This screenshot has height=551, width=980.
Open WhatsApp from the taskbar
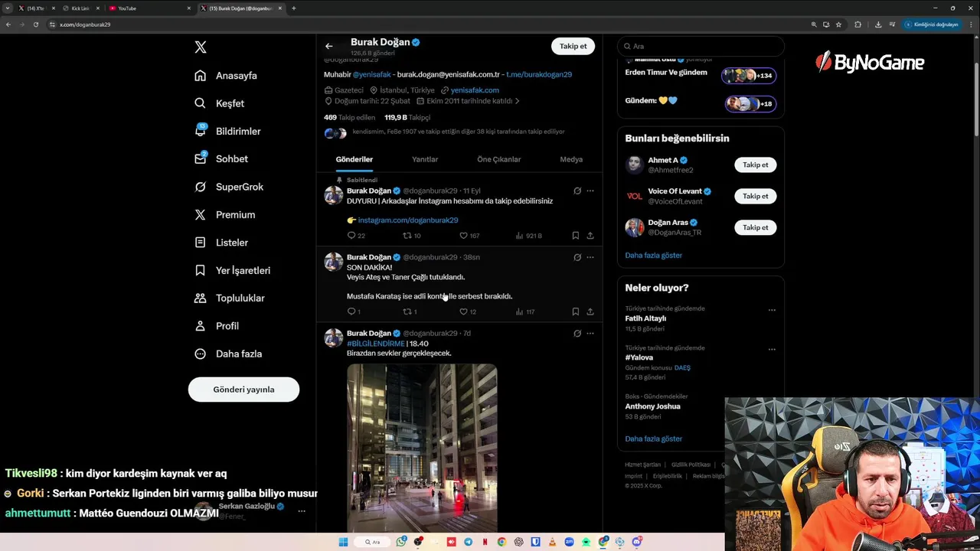(x=401, y=542)
